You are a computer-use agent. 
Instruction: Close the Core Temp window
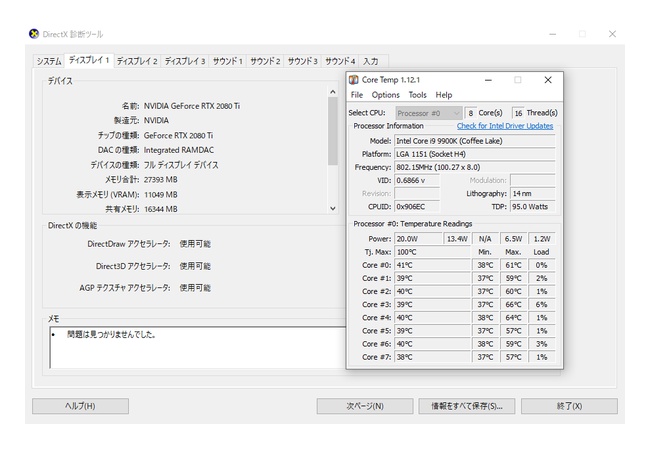548,80
